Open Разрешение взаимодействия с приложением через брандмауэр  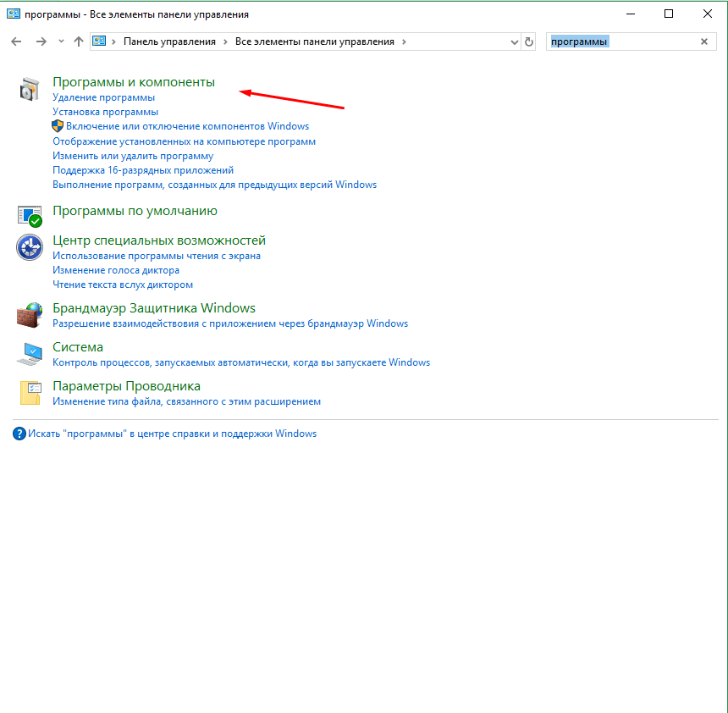tap(230, 323)
